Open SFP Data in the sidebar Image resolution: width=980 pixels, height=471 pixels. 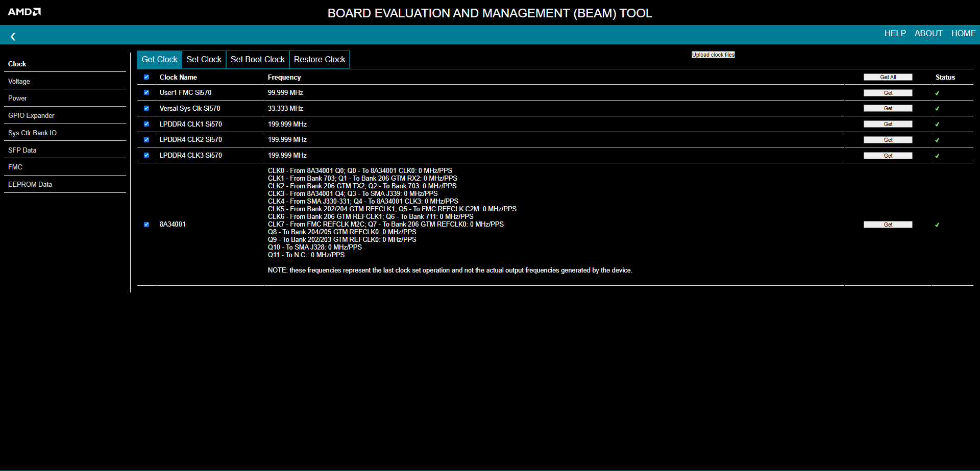coord(65,150)
